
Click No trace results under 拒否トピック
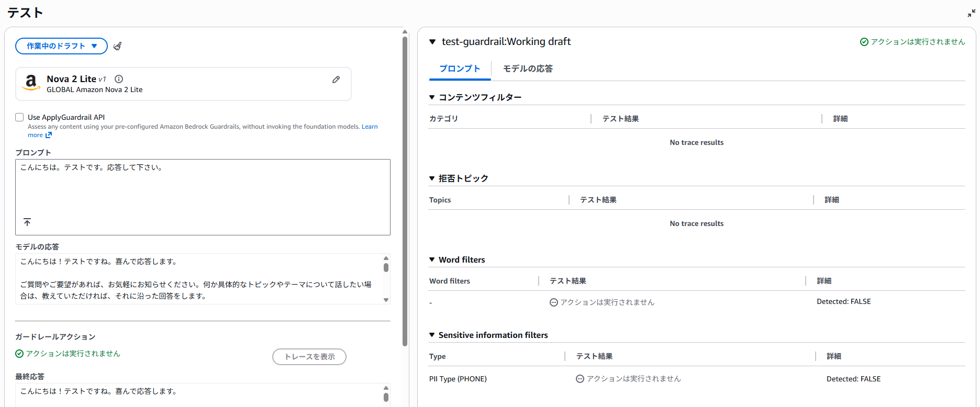697,223
